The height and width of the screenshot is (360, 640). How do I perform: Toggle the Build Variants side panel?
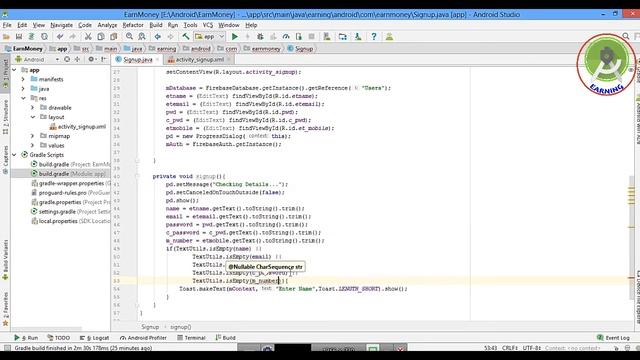point(5,260)
